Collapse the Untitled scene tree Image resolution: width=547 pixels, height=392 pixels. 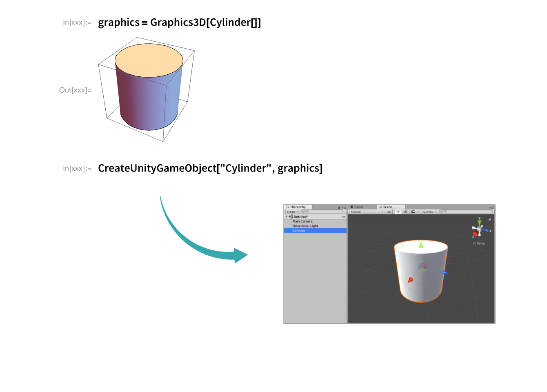(287, 216)
